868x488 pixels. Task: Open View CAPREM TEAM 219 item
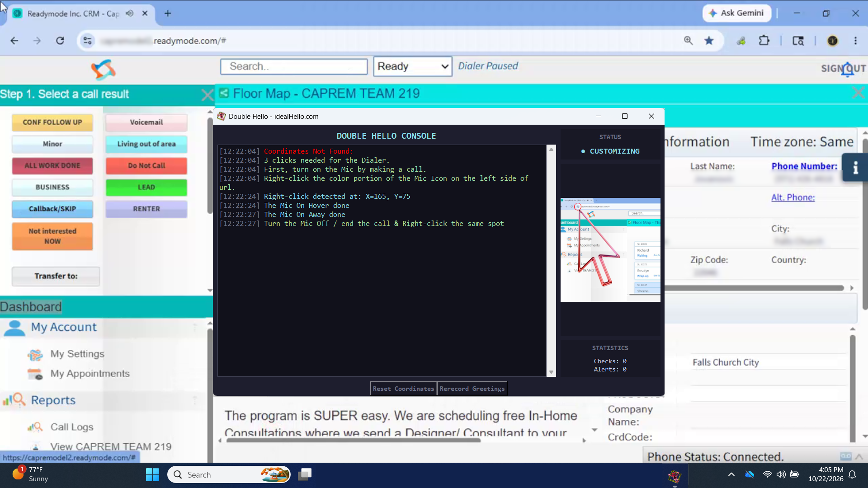point(111,446)
